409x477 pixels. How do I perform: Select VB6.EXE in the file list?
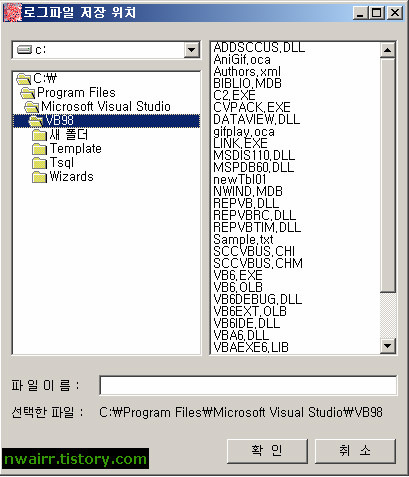(238, 275)
